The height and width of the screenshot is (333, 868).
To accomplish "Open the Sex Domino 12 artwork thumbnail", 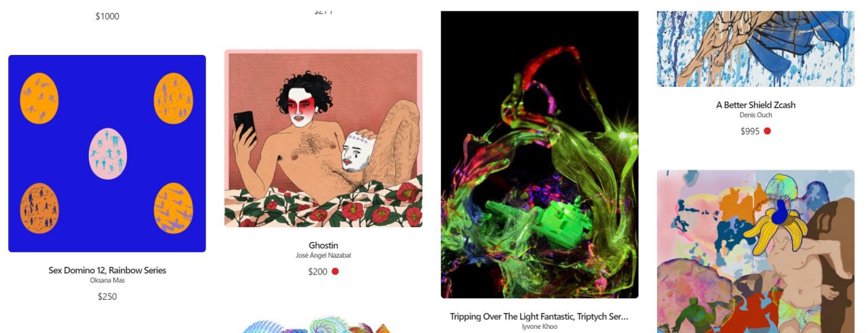I will coord(107,153).
